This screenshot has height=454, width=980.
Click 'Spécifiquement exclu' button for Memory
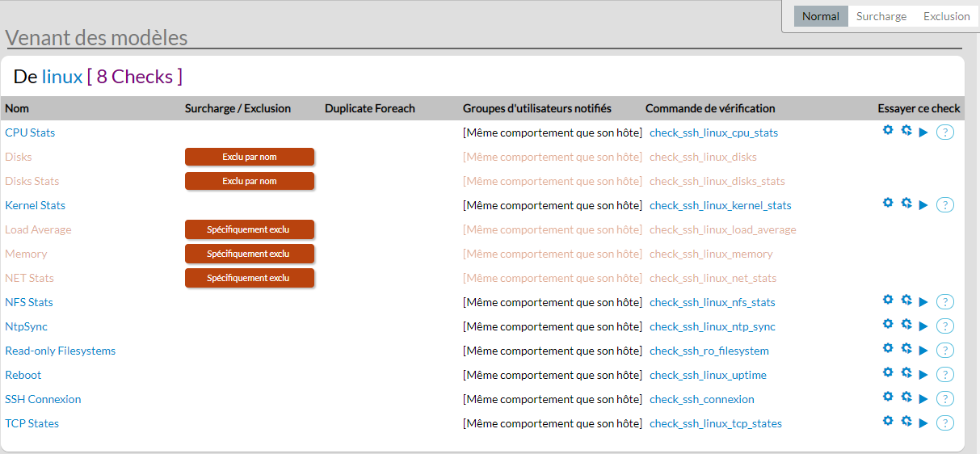click(x=249, y=254)
